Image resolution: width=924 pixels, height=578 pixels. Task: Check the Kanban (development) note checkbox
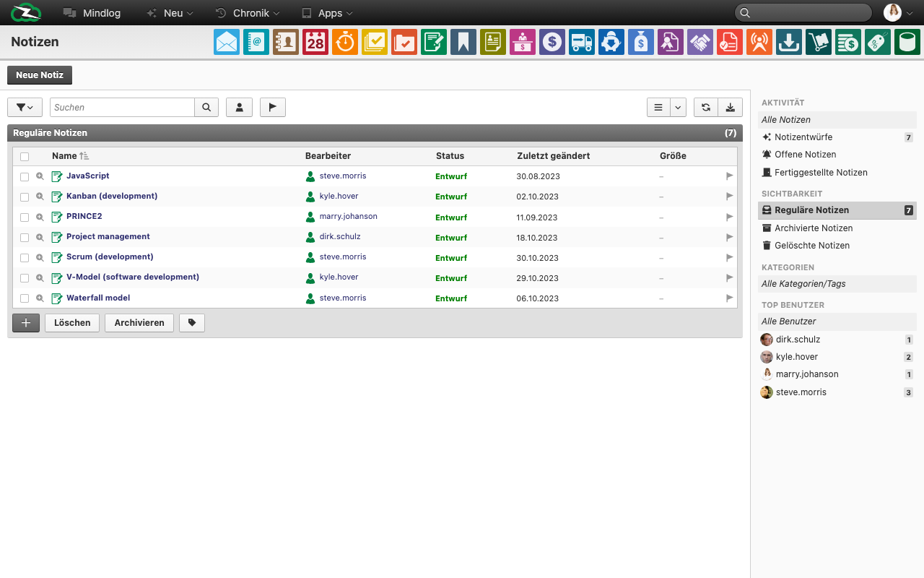pyautogui.click(x=25, y=197)
